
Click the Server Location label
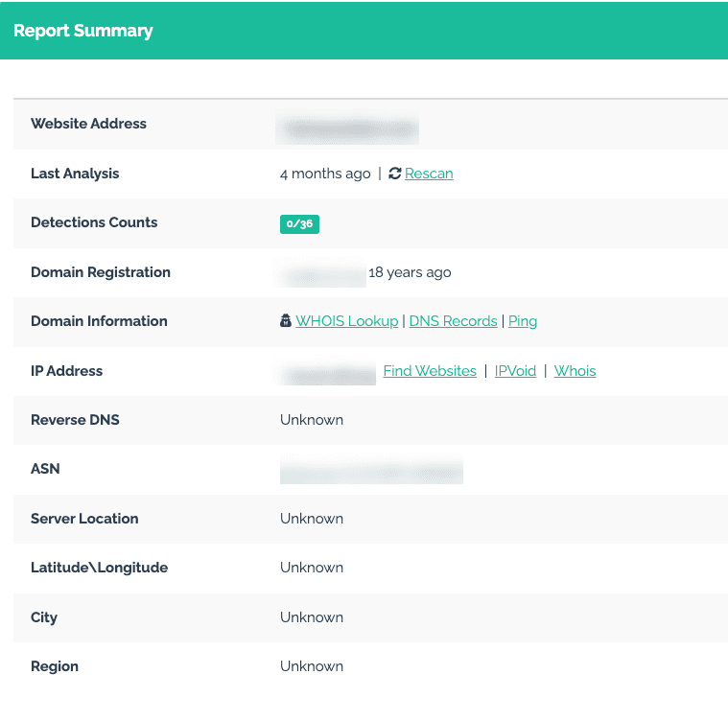point(84,519)
